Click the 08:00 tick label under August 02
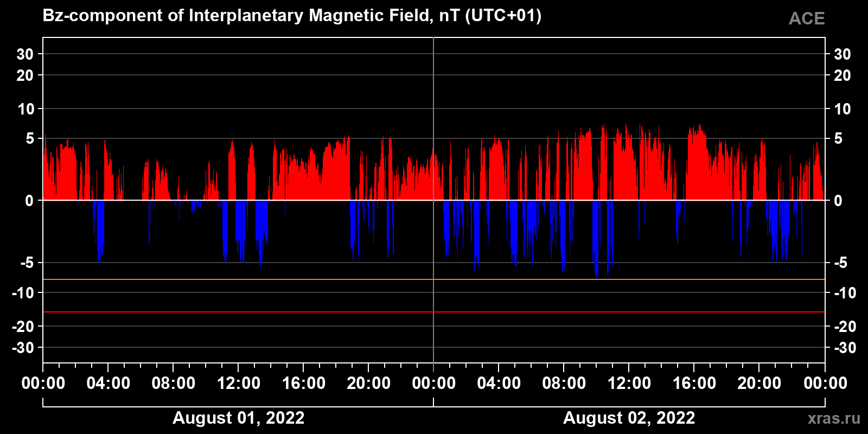Viewport: 868px width, 434px height. pyautogui.click(x=564, y=384)
